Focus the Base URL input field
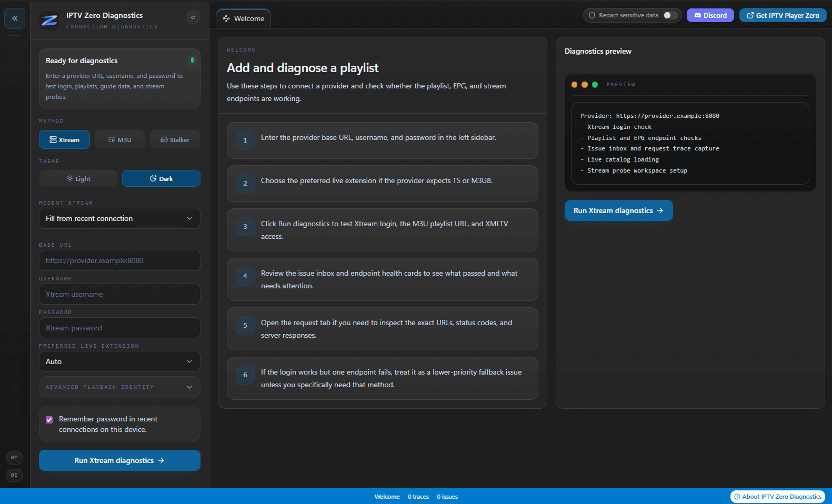Screen dimensions: 832x504 (x=119, y=260)
